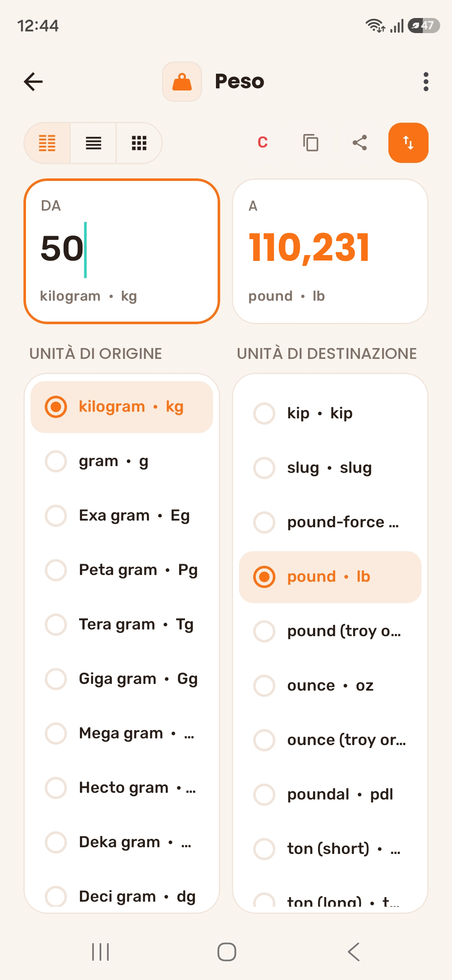The height and width of the screenshot is (980, 452).
Task: Tap the DA kilogram input field
Action: 122,251
